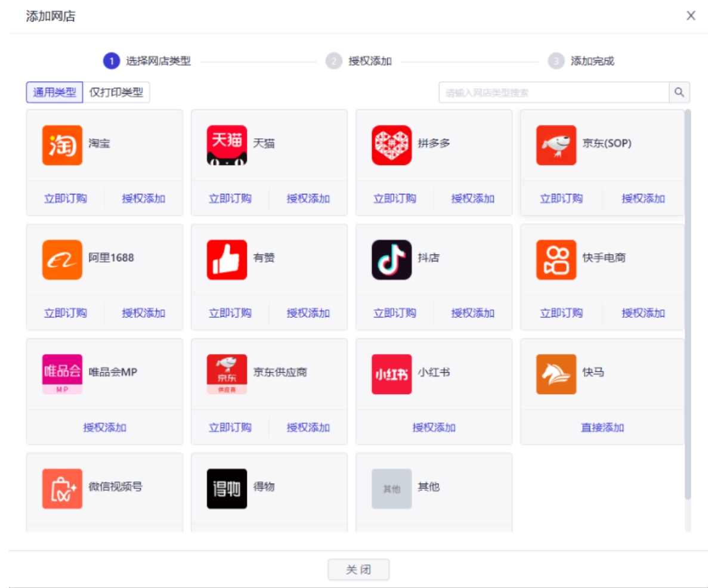This screenshot has height=588, width=708.
Task: Click the 得物 black icon
Action: 227,488
